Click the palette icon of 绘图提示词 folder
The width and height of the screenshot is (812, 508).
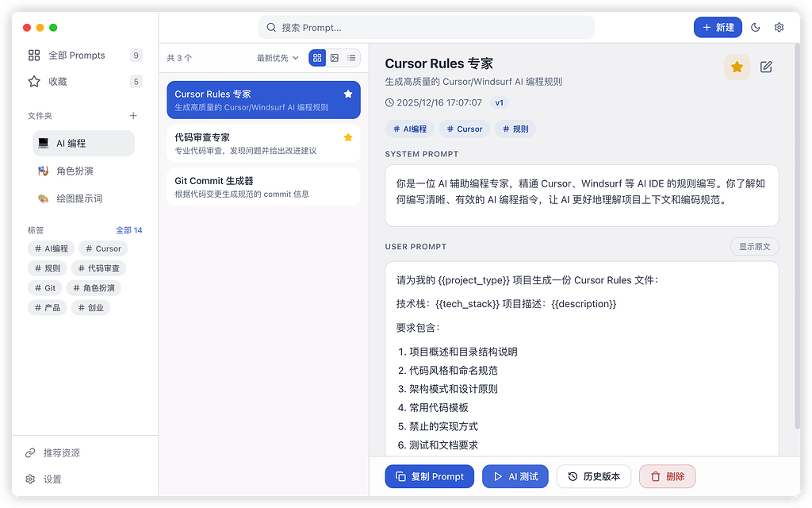tap(44, 198)
